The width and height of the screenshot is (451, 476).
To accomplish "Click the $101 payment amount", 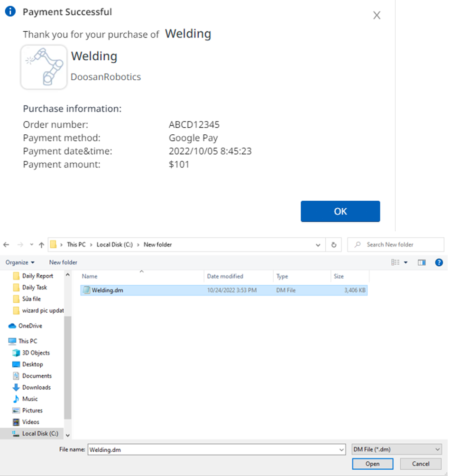I will click(x=179, y=165).
